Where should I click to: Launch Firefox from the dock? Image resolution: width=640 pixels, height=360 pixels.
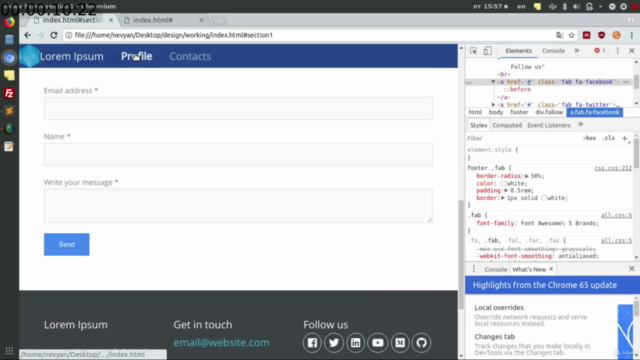click(x=9, y=22)
